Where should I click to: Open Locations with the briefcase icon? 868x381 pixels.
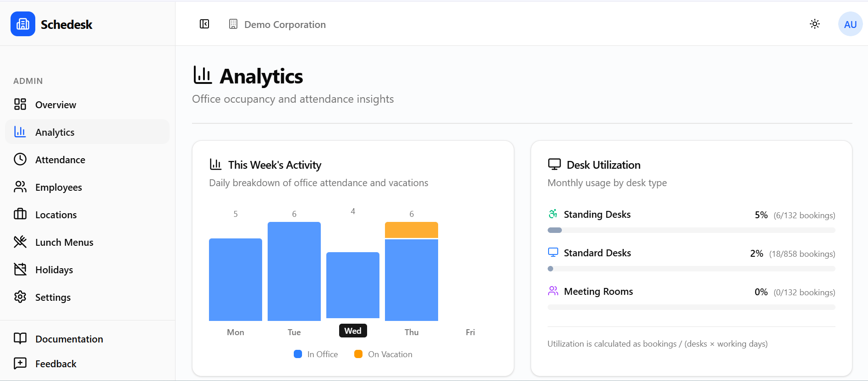[x=20, y=214]
